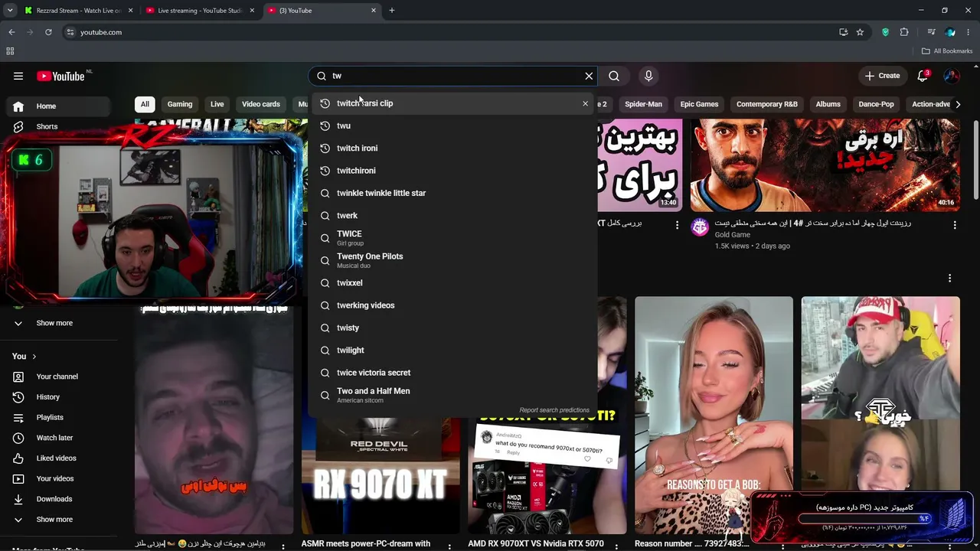This screenshot has width=980, height=551.
Task: Choose the 'twixxel' suggestion
Action: pyautogui.click(x=453, y=283)
